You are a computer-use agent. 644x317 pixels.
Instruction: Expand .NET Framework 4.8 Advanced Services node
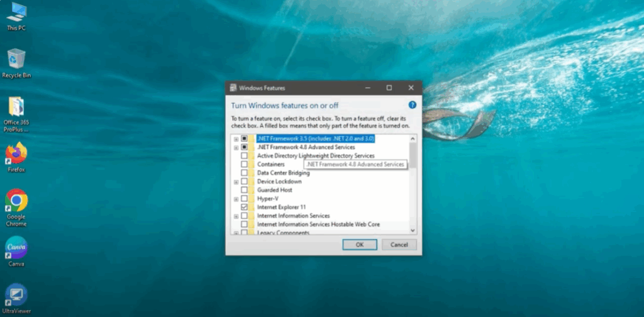(x=236, y=147)
